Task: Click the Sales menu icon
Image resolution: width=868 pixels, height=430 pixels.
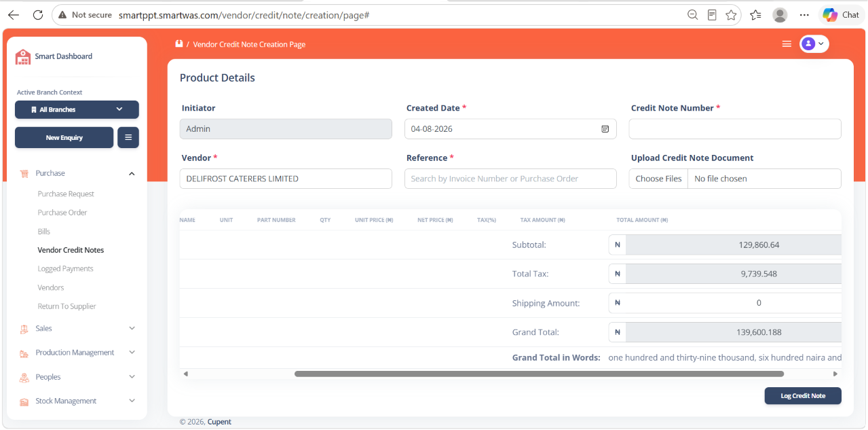Action: click(x=24, y=329)
